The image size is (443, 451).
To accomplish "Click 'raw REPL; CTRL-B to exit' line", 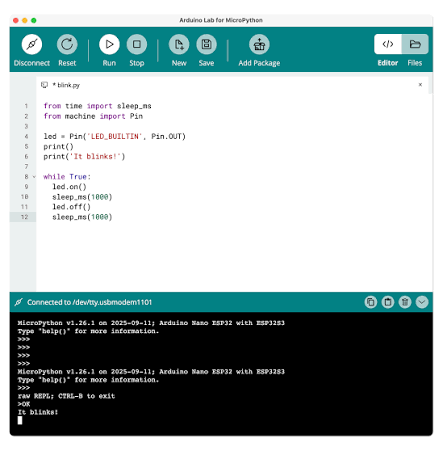I will 66,396.
